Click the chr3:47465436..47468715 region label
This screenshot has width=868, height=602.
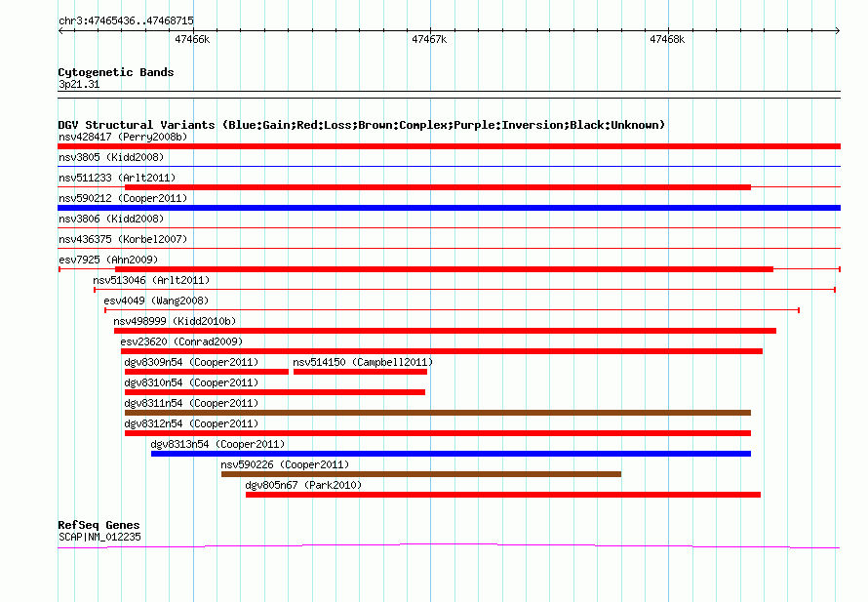[126, 20]
